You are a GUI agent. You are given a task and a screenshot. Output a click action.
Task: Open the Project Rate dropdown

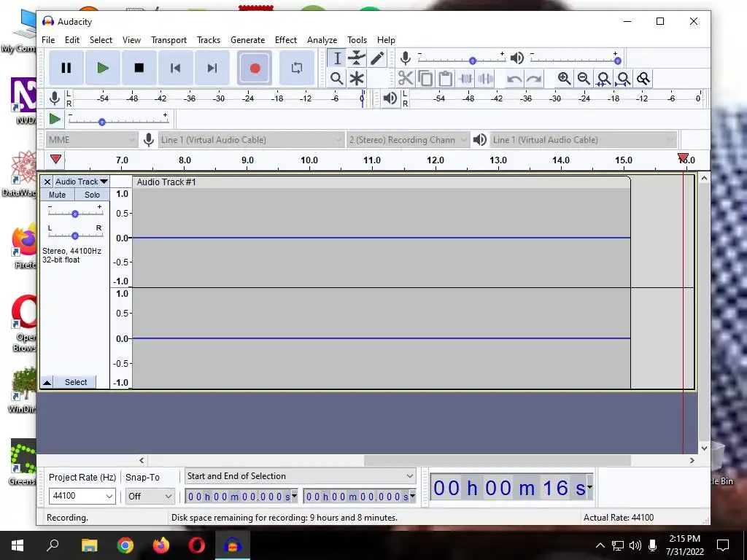(82, 496)
